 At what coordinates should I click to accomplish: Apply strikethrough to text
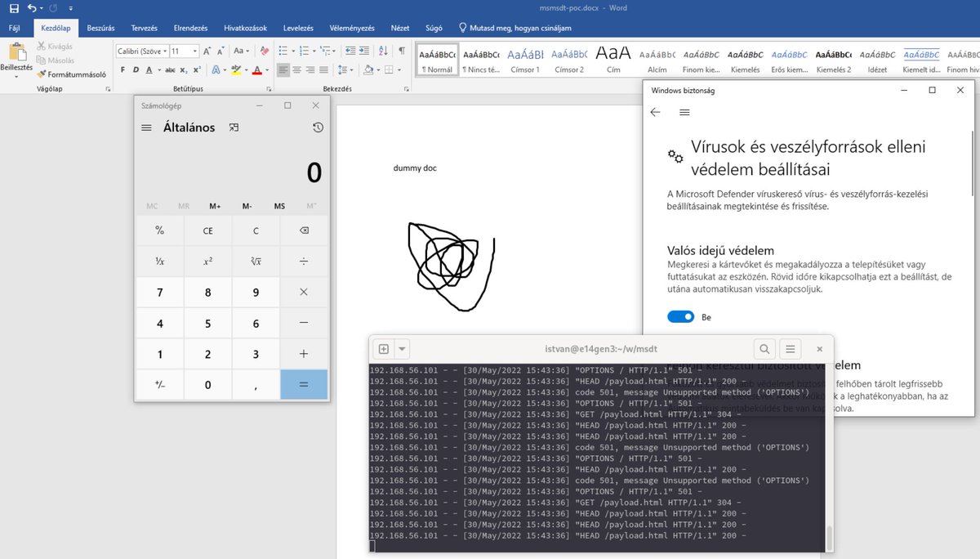click(171, 69)
